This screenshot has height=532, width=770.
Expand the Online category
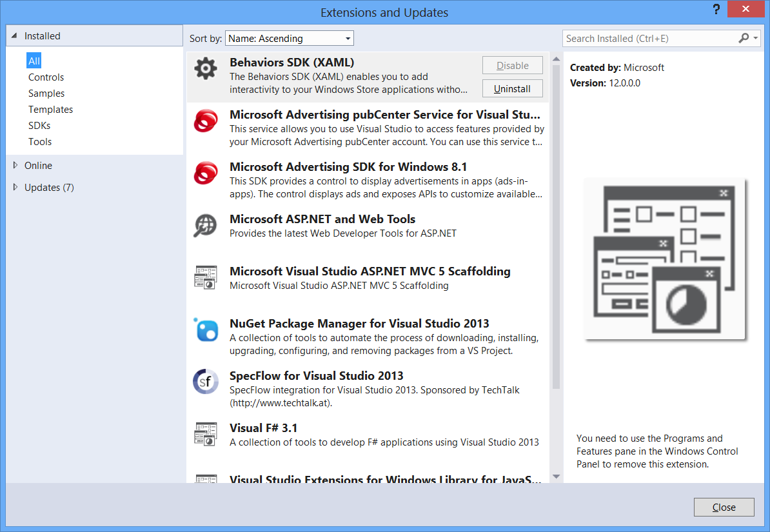click(16, 166)
